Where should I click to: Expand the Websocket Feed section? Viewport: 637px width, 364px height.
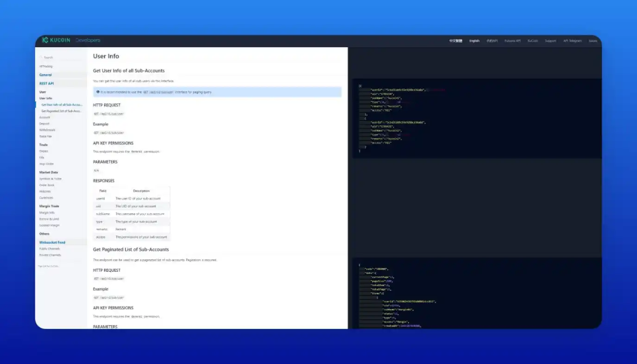pyautogui.click(x=52, y=242)
